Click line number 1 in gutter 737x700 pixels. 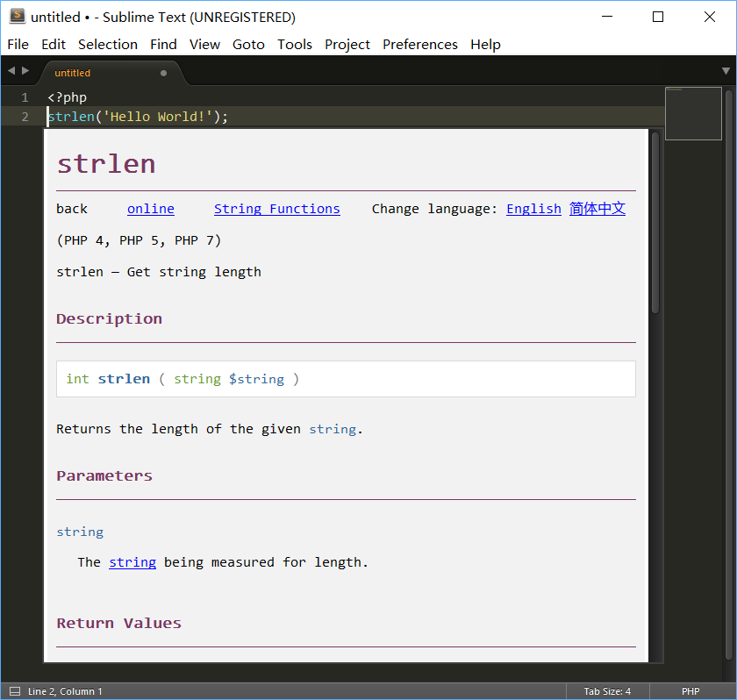[x=25, y=97]
